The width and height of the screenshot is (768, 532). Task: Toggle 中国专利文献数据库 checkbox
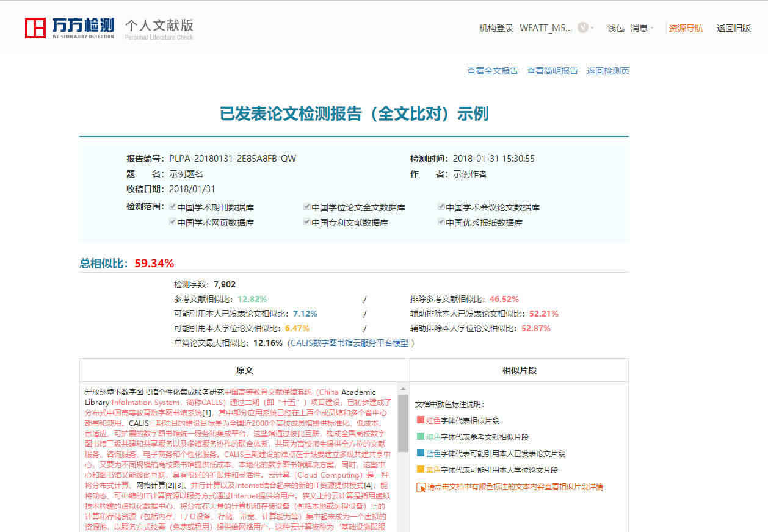[307, 222]
